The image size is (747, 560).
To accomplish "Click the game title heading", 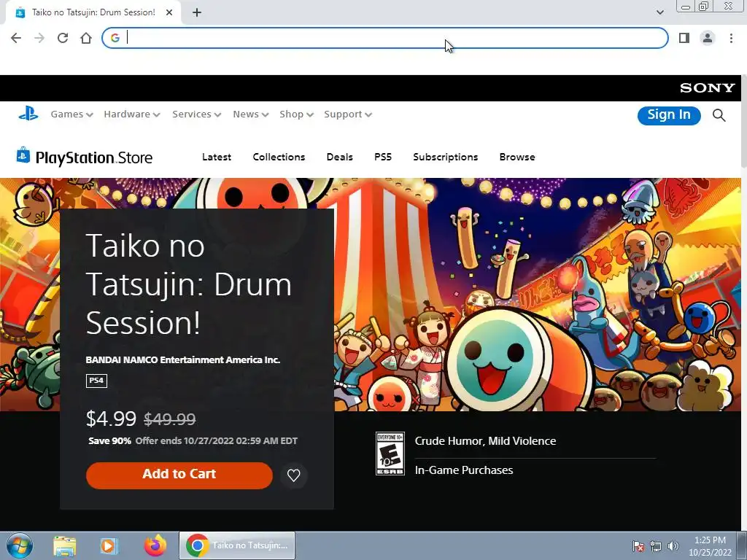I will (189, 284).
